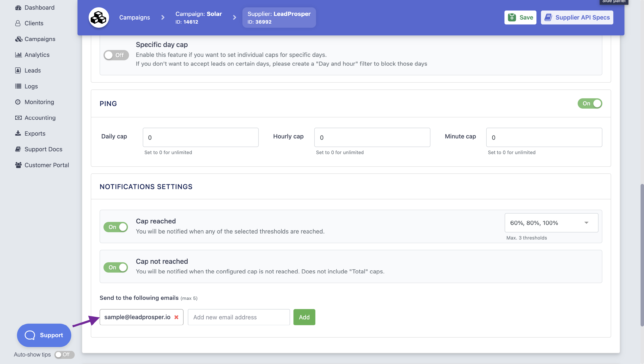Open the thresholds dropdown showing 60%, 80%, 100%
Screen dimensions: 644x364
pyautogui.click(x=551, y=223)
